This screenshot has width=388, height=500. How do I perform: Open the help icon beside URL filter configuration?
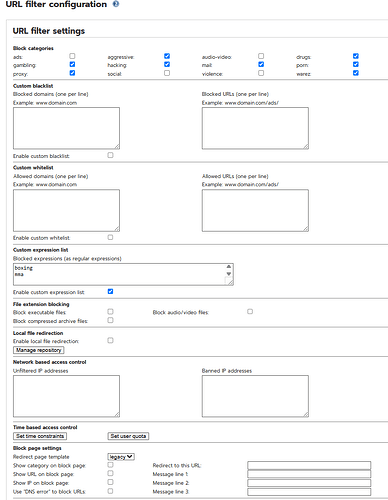[116, 4]
